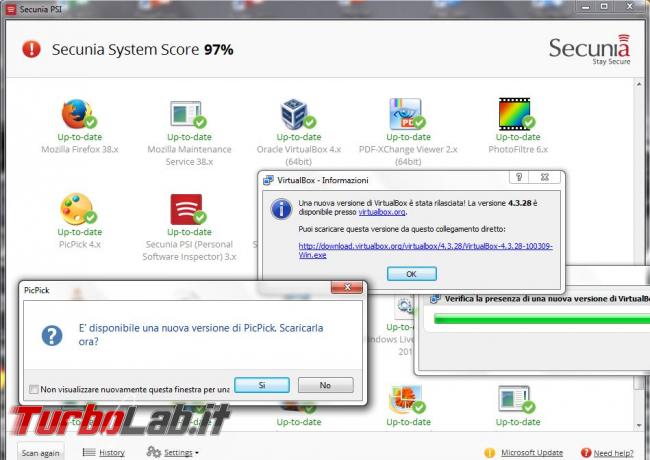The height and width of the screenshot is (460, 650).
Task: Select the PhotoFiltre 6.x program icon
Action: pos(517,114)
